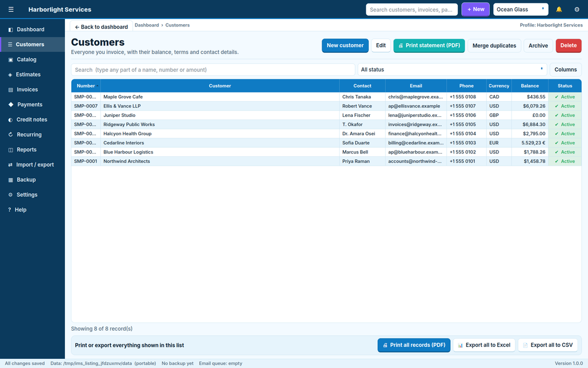Select Juniper Studio customer name
Image resolution: width=588 pixels, height=368 pixels.
click(119, 115)
